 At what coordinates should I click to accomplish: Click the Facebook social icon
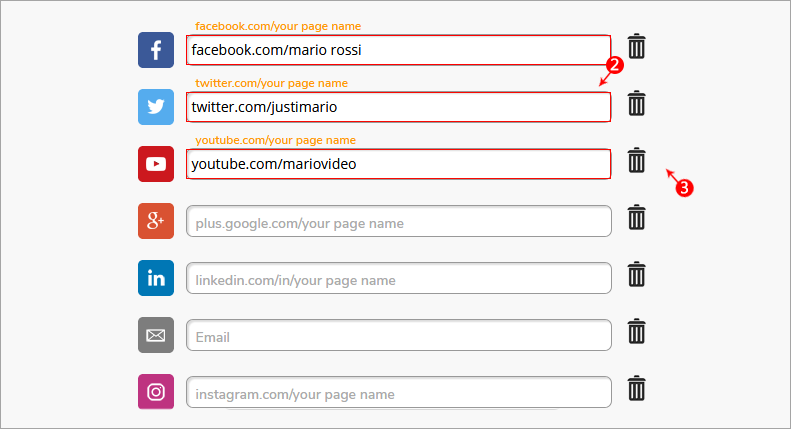tap(156, 50)
